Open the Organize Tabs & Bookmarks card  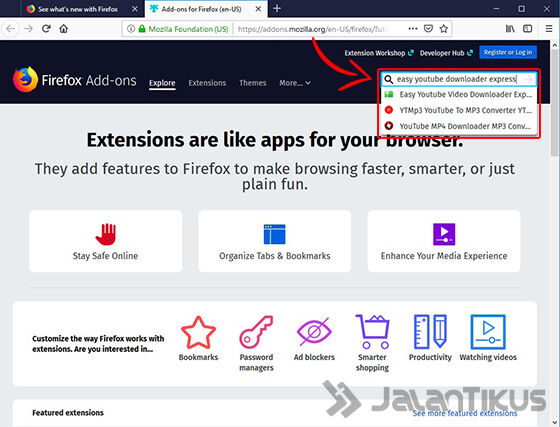275,241
